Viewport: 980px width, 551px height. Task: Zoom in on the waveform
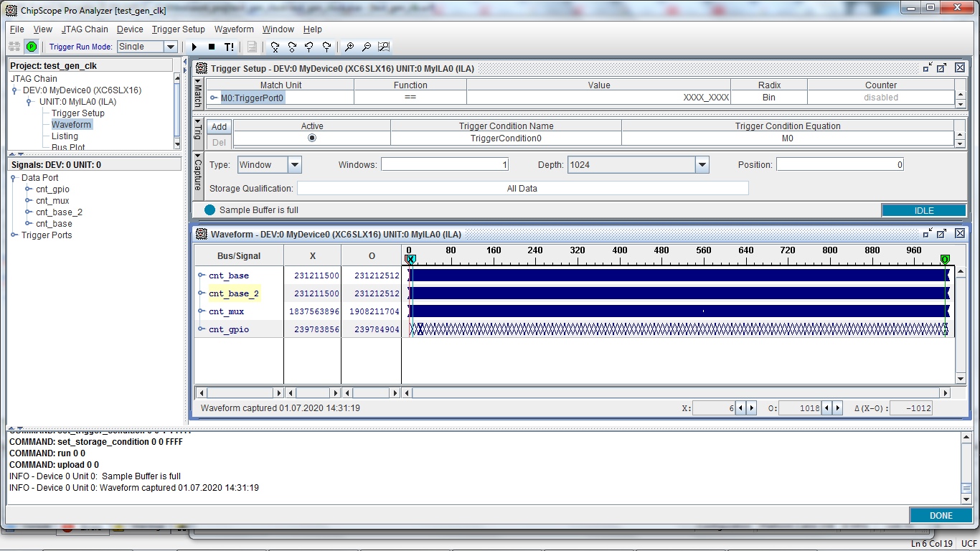[349, 47]
